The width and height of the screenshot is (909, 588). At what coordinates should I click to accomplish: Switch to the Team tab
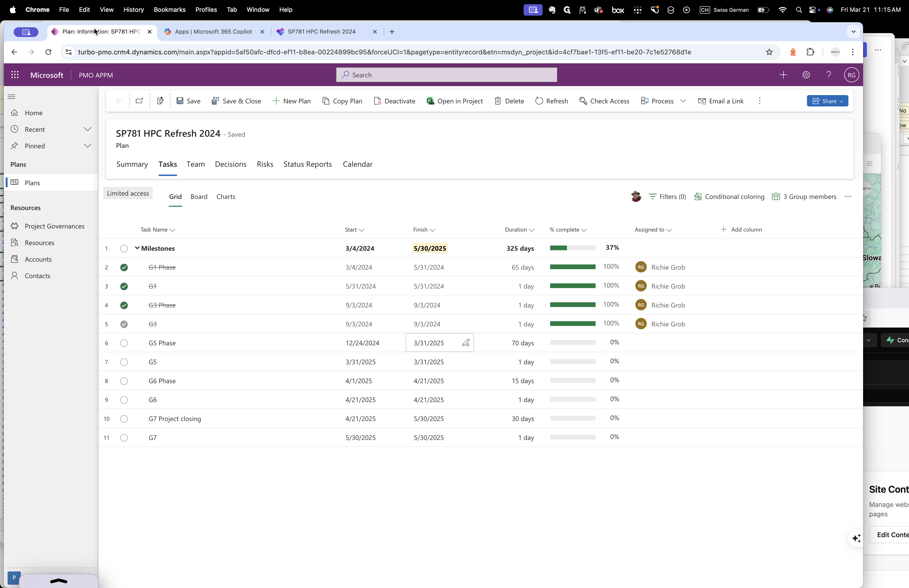(196, 164)
